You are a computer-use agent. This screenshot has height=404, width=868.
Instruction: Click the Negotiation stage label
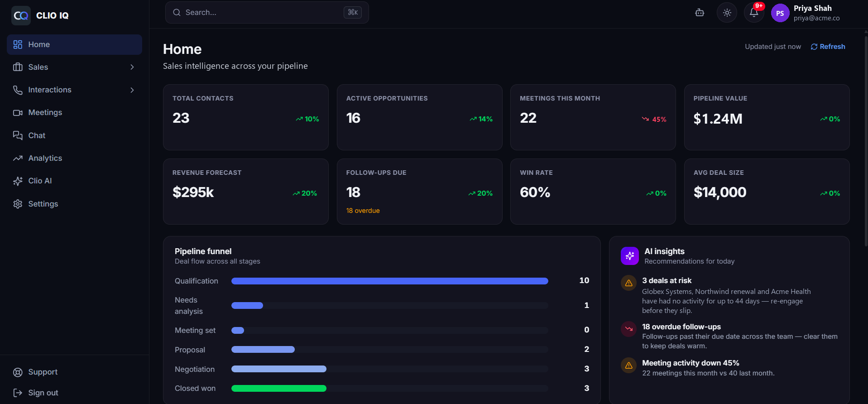(x=195, y=369)
